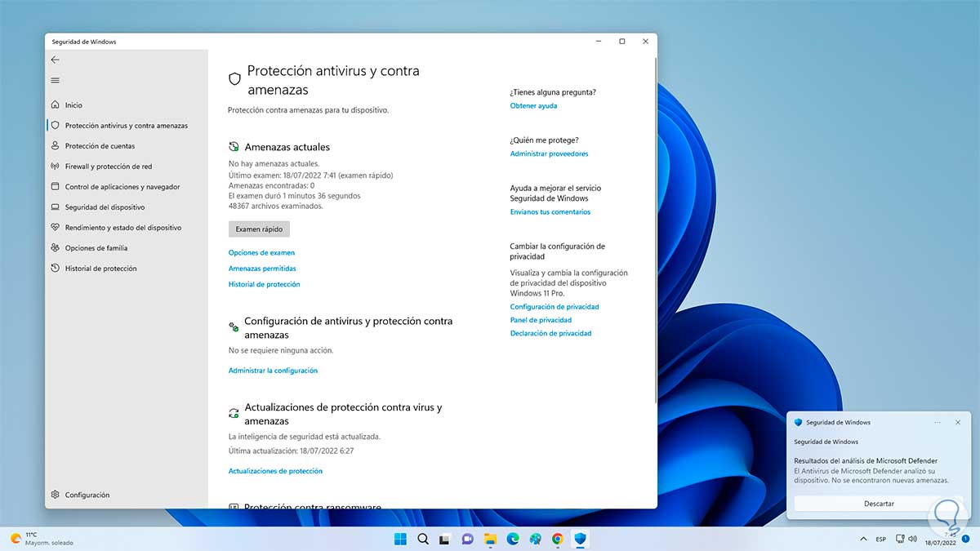980x551 pixels.
Task: Click Envíanos tus comentarios link
Action: point(550,212)
